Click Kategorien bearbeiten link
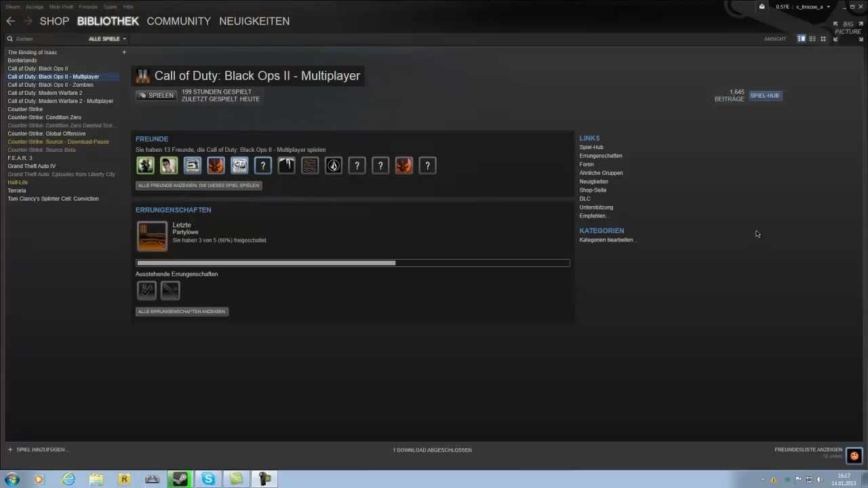 click(608, 239)
